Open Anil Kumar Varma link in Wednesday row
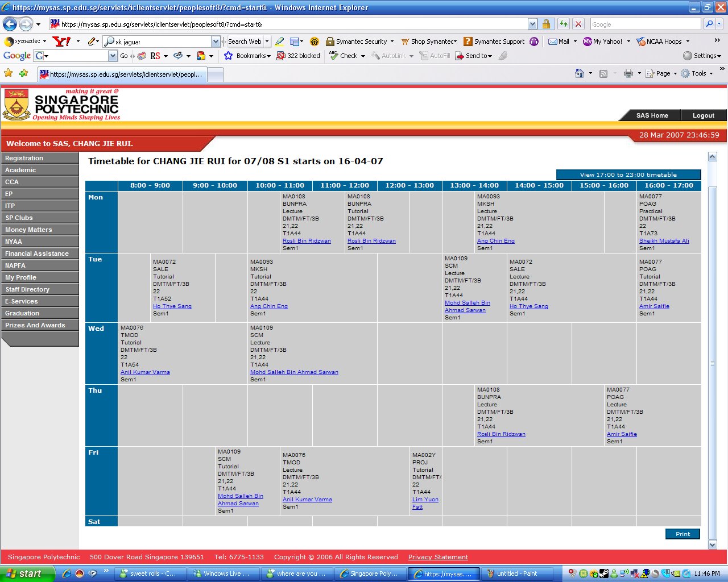Image resolution: width=728 pixels, height=582 pixels. 145,372
